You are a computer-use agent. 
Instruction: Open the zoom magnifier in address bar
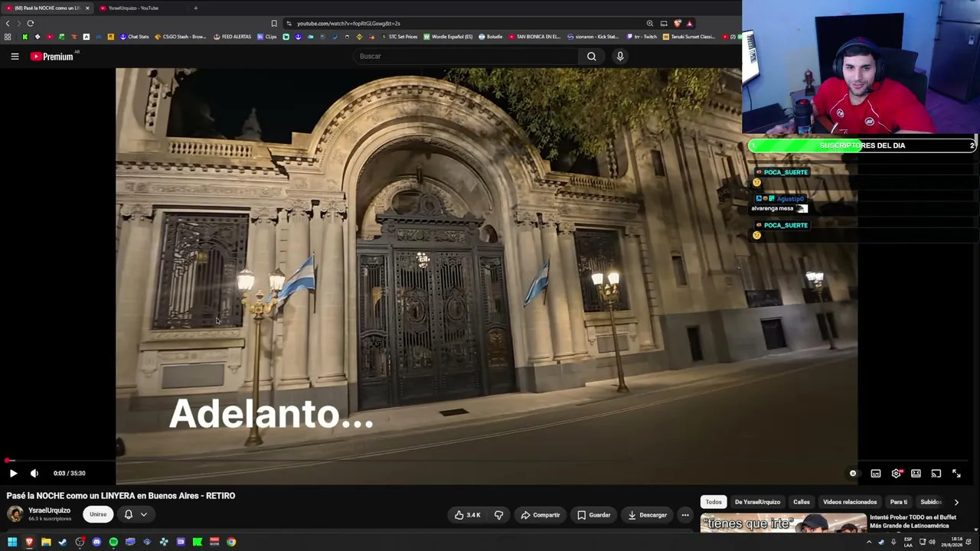650,23
